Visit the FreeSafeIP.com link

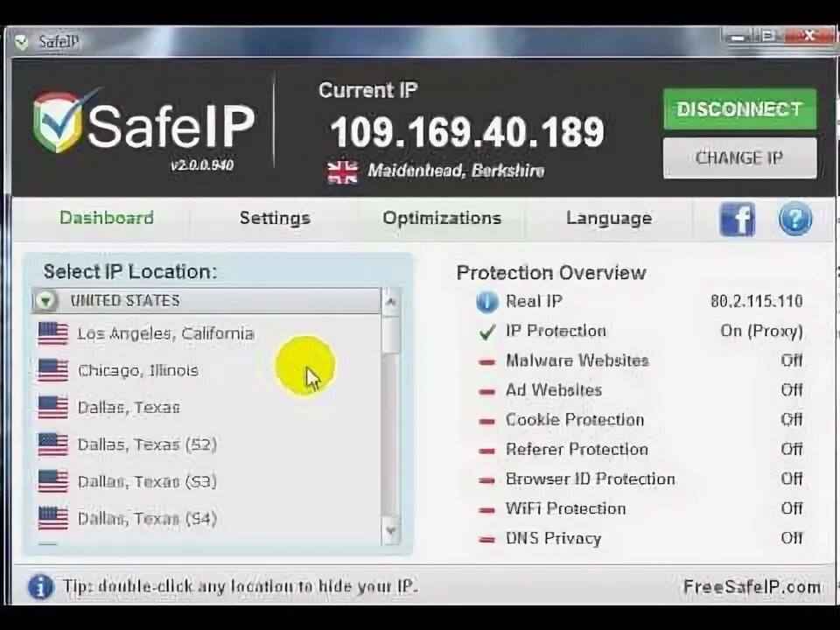tap(751, 587)
